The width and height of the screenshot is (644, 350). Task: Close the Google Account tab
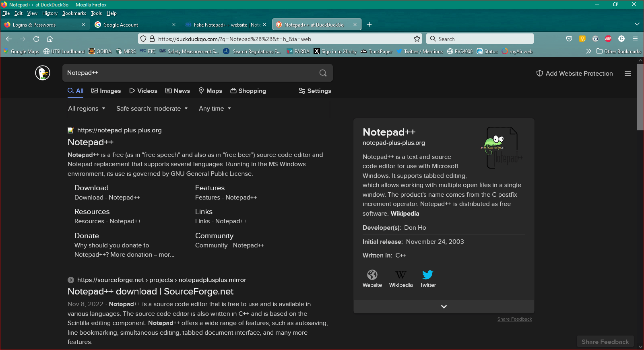tap(174, 25)
